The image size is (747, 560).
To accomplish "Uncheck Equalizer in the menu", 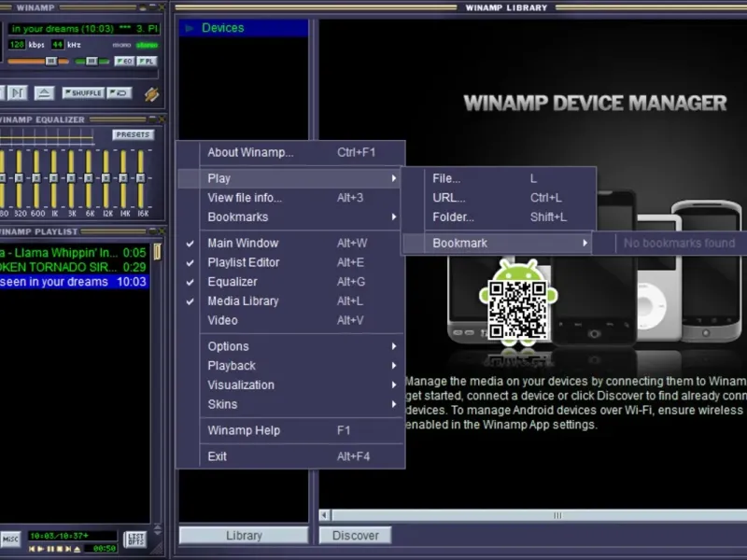I will point(291,282).
